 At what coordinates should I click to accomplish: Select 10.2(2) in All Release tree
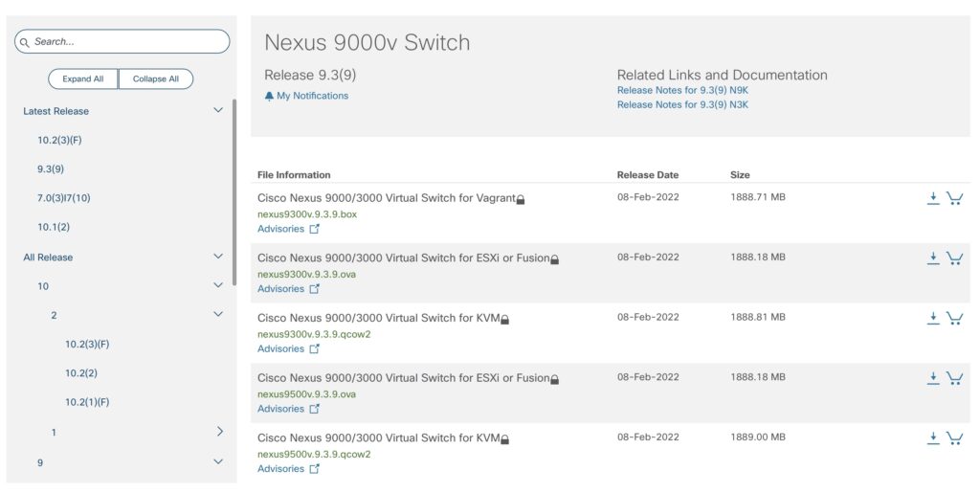click(81, 373)
